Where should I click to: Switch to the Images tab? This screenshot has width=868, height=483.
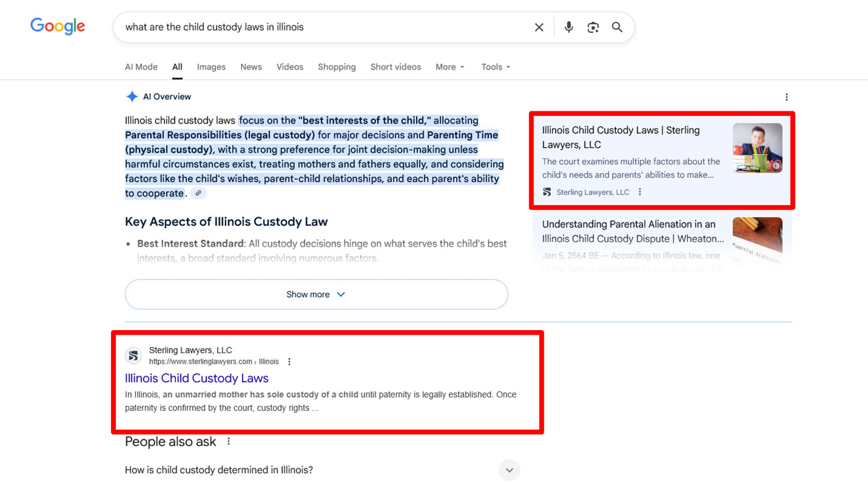[211, 67]
